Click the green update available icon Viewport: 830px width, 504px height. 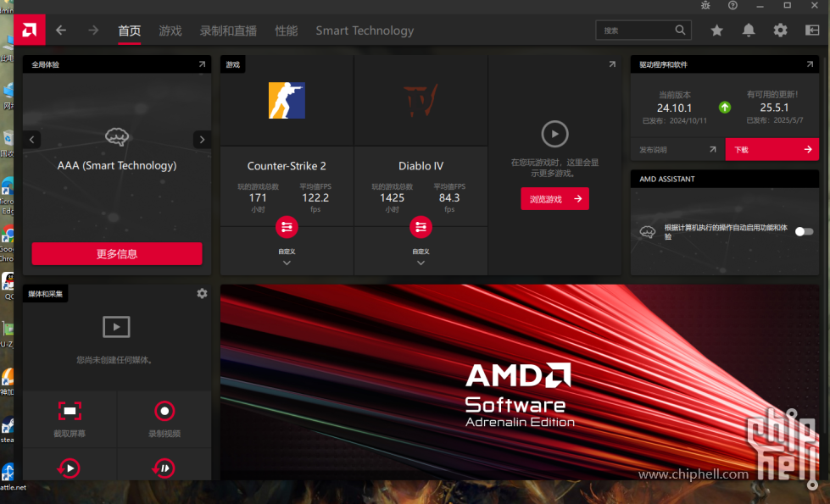click(x=725, y=108)
